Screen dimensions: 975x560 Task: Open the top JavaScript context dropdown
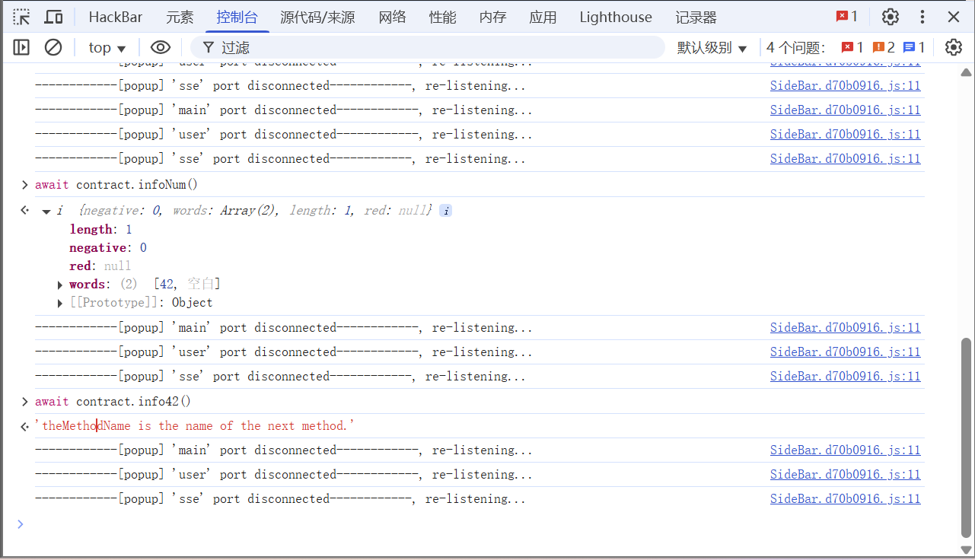[107, 47]
